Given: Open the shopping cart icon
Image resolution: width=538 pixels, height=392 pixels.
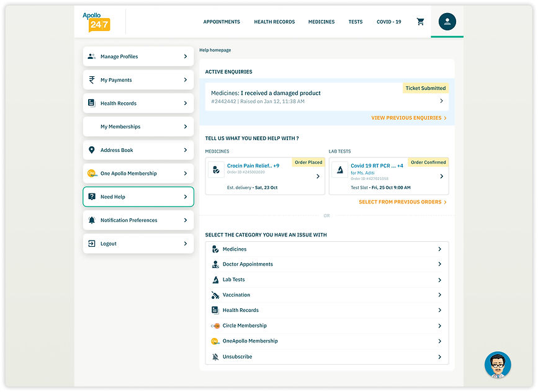Looking at the screenshot, I should pyautogui.click(x=420, y=21).
